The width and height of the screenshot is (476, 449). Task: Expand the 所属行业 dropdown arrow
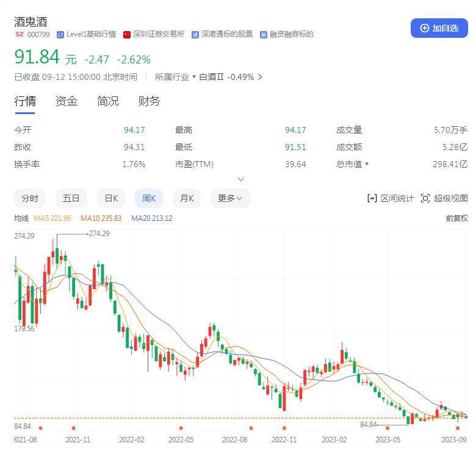(194, 77)
